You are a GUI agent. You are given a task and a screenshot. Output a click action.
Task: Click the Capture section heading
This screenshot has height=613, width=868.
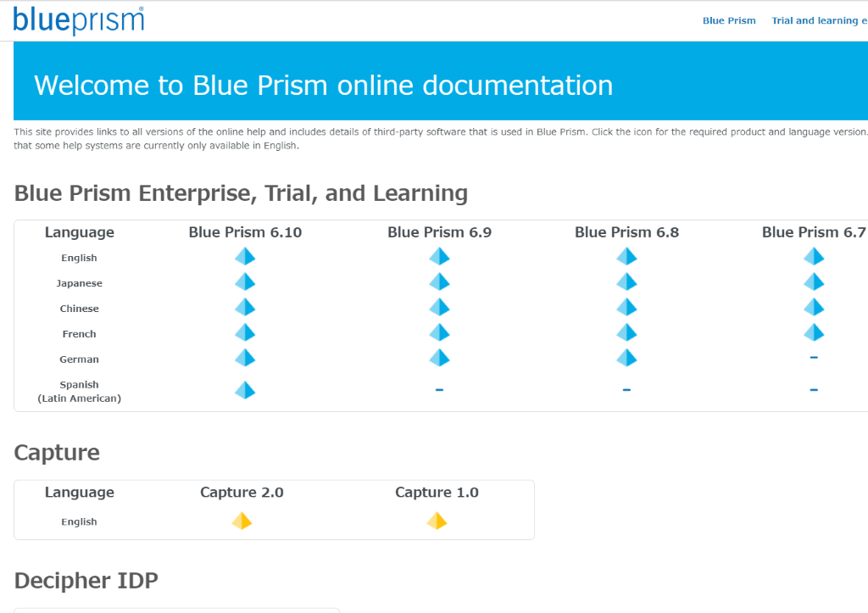pyautogui.click(x=57, y=453)
